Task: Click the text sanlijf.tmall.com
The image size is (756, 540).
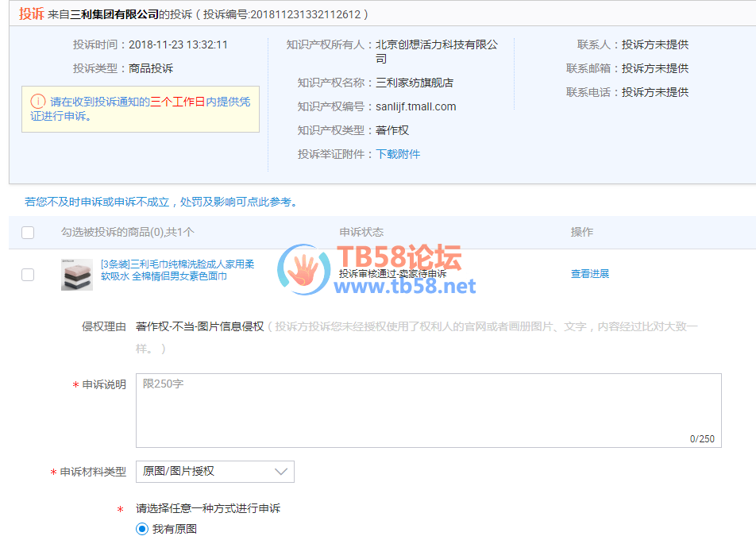Action: [x=415, y=106]
